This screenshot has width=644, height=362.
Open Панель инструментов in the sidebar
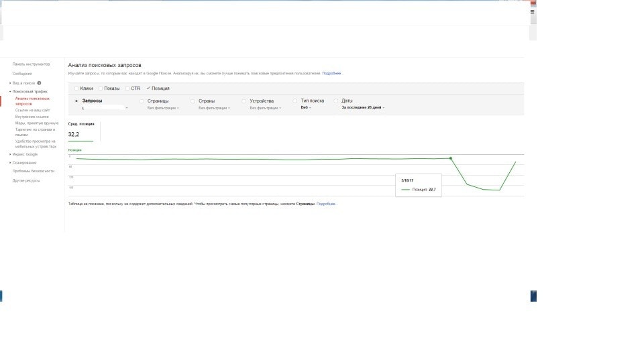click(31, 64)
